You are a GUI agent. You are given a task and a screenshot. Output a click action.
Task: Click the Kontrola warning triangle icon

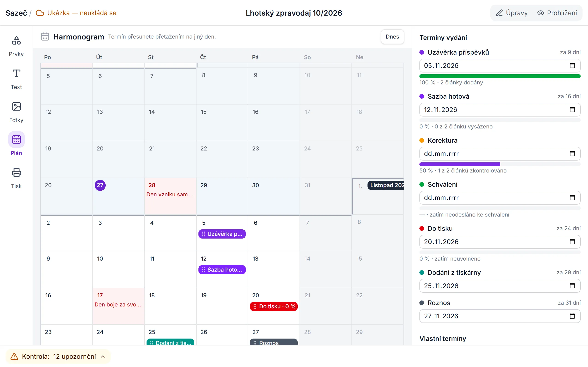click(14, 356)
